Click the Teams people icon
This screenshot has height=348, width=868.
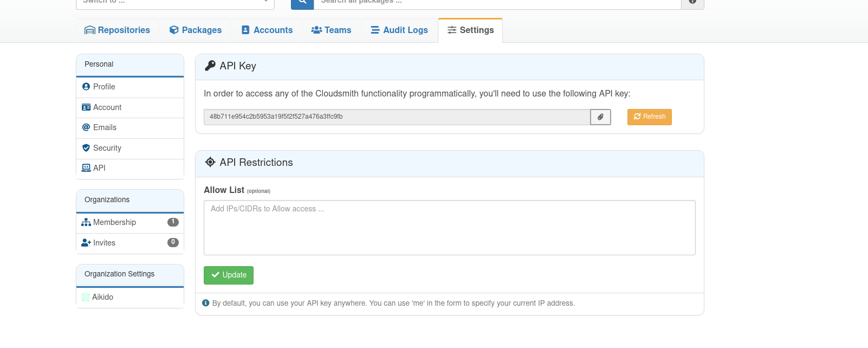click(x=316, y=30)
